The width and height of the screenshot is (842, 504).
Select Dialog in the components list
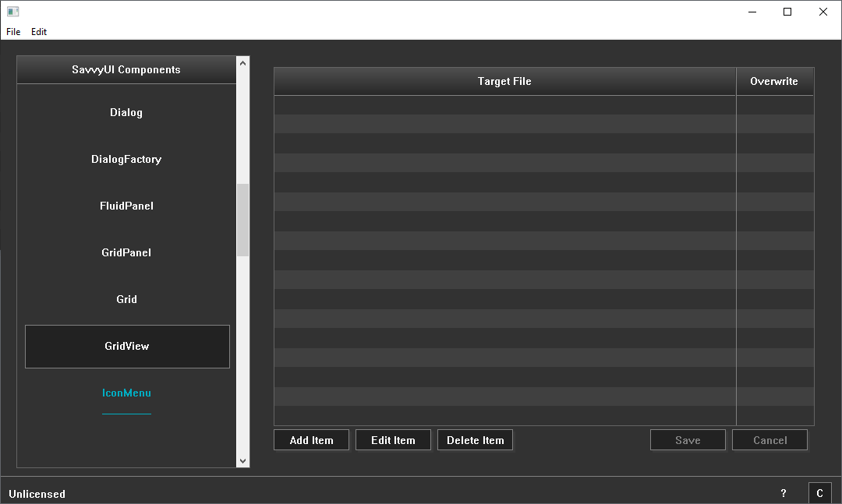pyautogui.click(x=126, y=112)
